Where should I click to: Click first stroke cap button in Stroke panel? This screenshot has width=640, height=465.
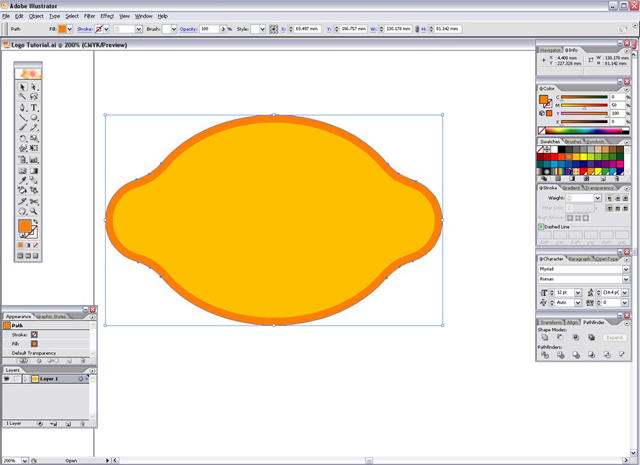tap(609, 198)
